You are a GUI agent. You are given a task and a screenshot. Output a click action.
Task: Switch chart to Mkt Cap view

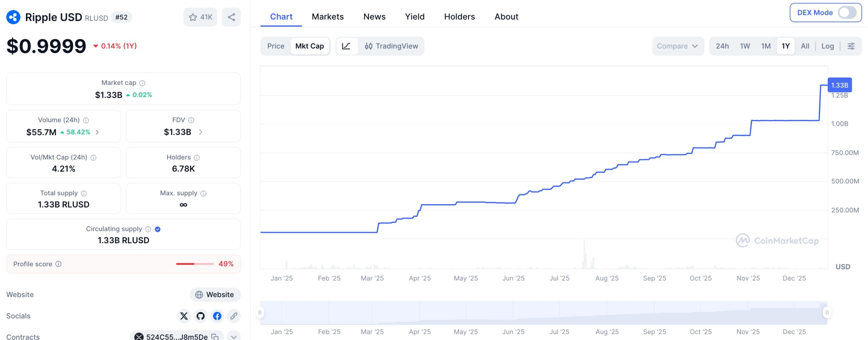[x=310, y=46]
